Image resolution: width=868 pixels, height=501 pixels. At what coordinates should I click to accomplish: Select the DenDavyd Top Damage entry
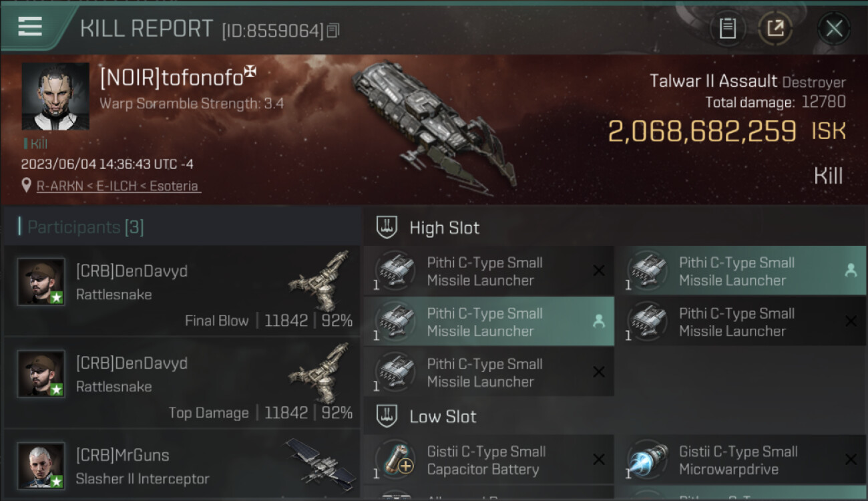coord(182,383)
